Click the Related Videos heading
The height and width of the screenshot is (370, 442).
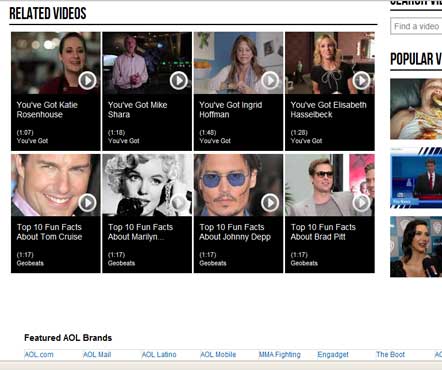click(48, 13)
